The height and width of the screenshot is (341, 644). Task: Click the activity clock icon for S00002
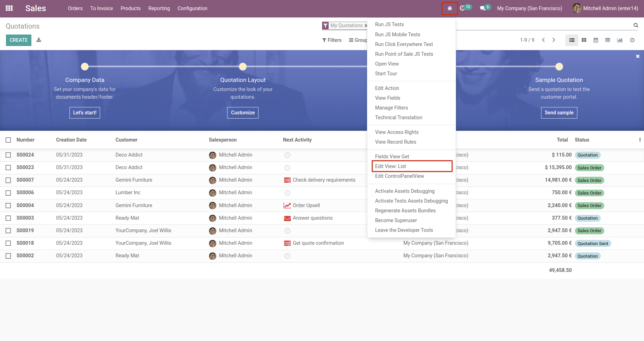click(x=287, y=256)
